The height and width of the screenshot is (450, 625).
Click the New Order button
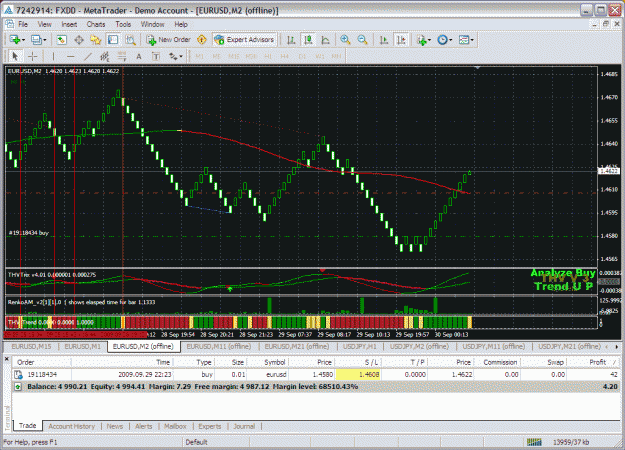[x=169, y=40]
